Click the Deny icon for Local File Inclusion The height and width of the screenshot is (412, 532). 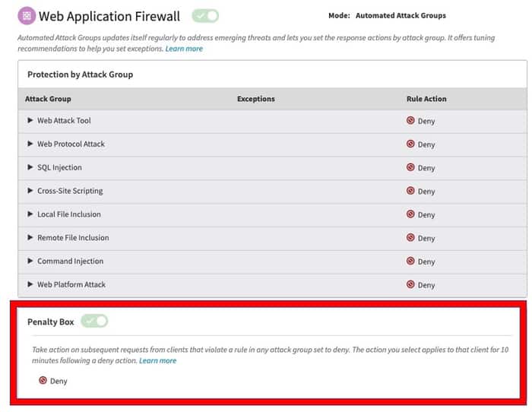click(x=410, y=214)
